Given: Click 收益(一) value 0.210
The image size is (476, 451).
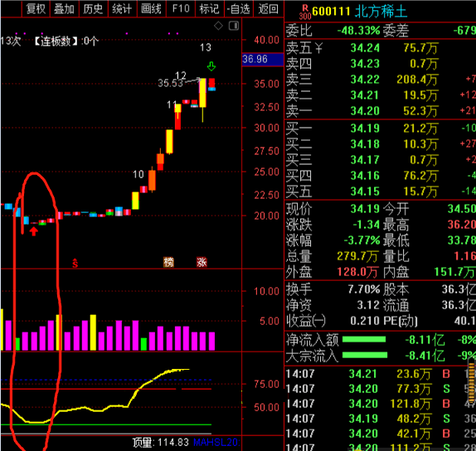Looking at the screenshot, I should 365,321.
